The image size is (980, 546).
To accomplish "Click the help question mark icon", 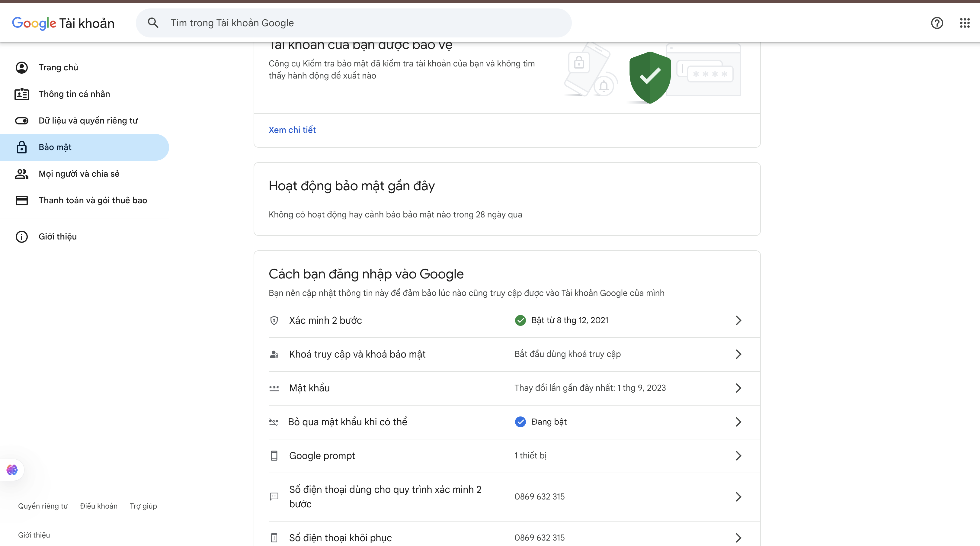I will coord(937,23).
